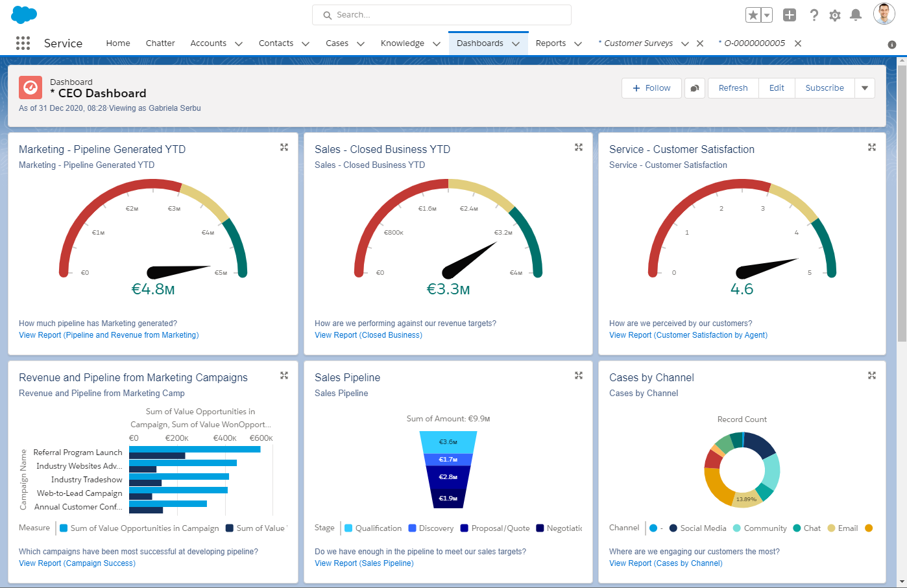Open the notifications bell icon
The image size is (907, 588).
(x=856, y=15)
